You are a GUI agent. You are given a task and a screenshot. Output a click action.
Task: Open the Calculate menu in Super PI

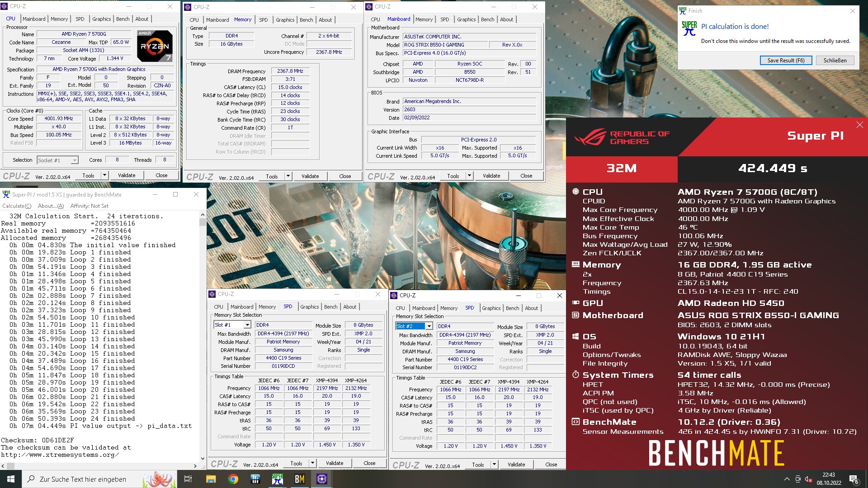17,206
